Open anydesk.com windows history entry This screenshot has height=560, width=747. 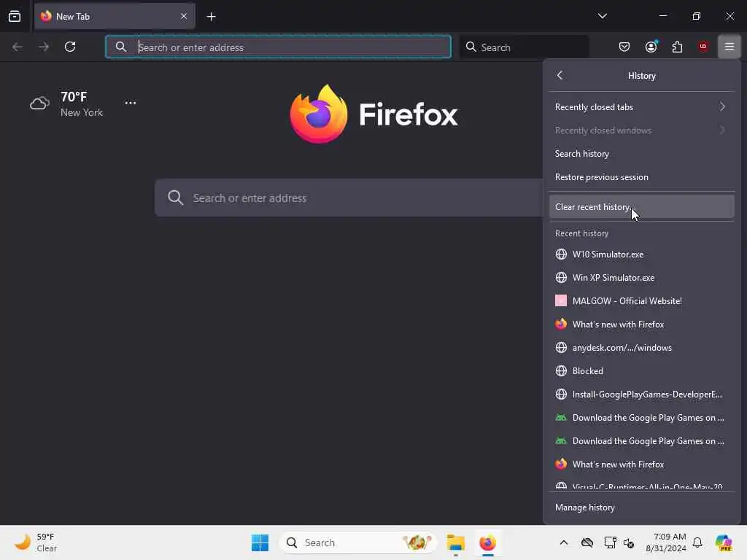point(641,348)
